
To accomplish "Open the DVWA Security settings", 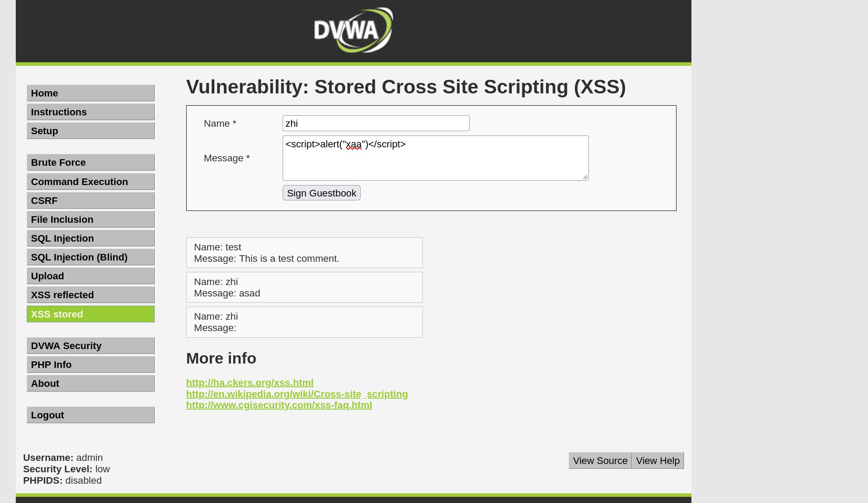I will [90, 346].
